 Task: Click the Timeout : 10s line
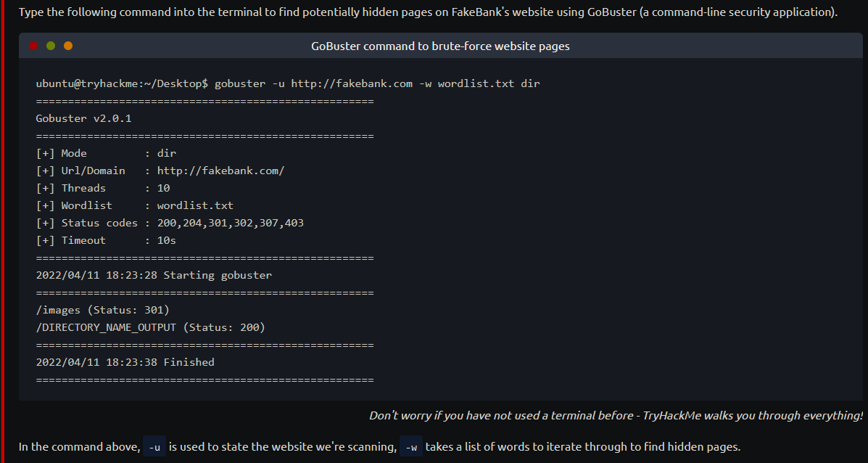coord(107,240)
